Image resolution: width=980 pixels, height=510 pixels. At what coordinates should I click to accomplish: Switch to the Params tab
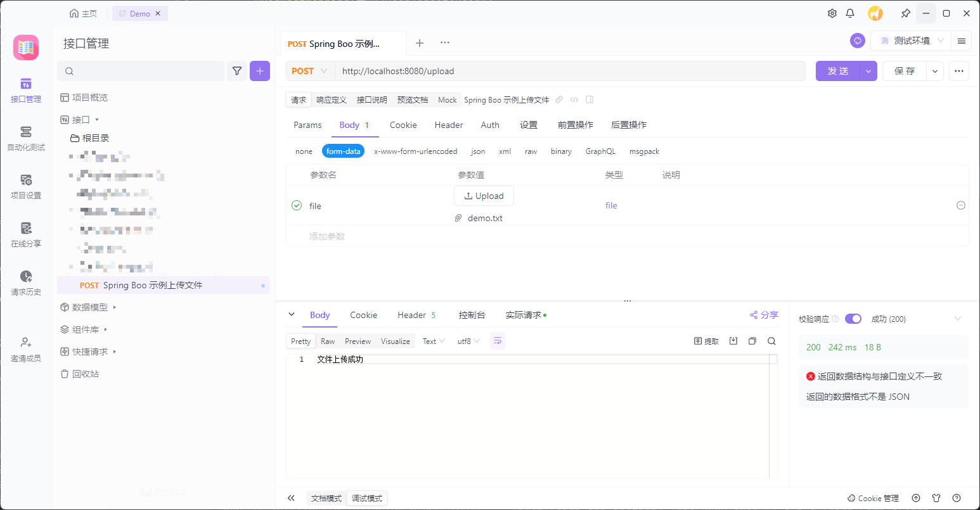(x=307, y=125)
